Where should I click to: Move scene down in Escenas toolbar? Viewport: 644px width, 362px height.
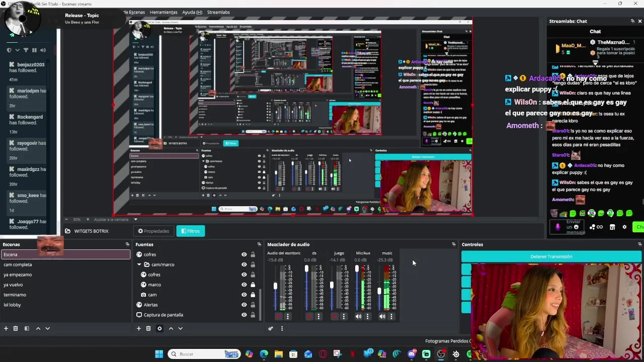coord(47,328)
